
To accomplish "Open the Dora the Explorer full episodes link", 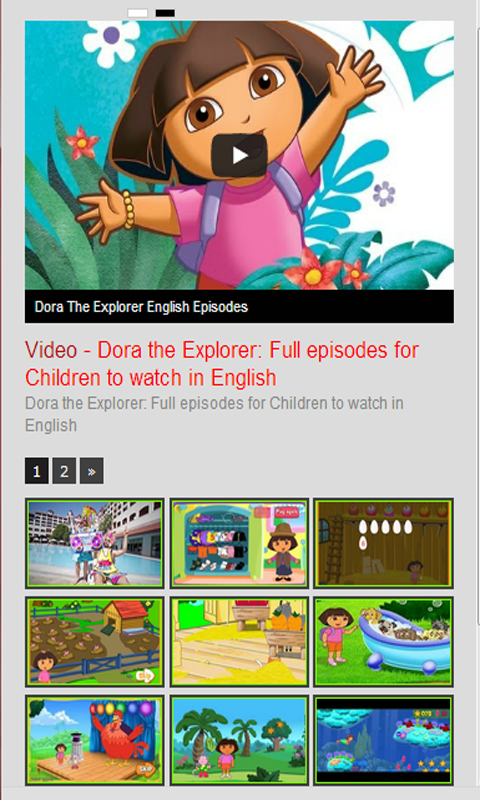I will pos(222,364).
